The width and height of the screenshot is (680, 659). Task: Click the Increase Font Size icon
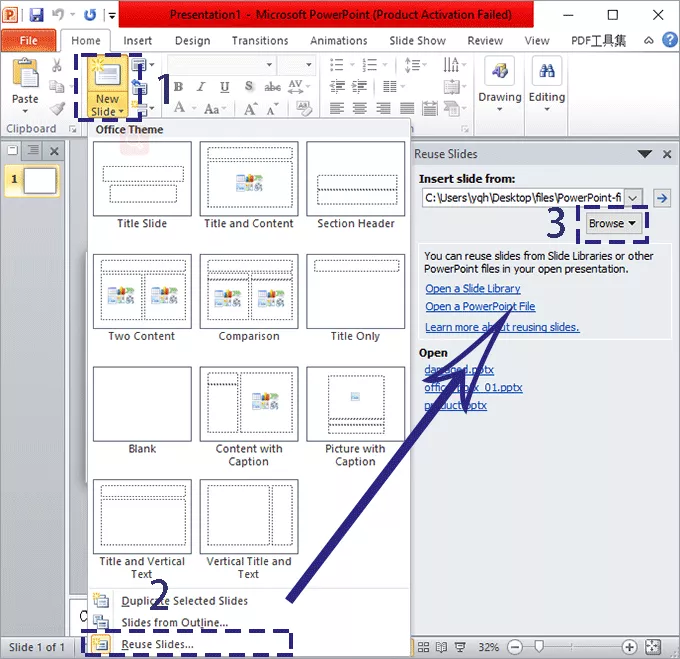[250, 108]
